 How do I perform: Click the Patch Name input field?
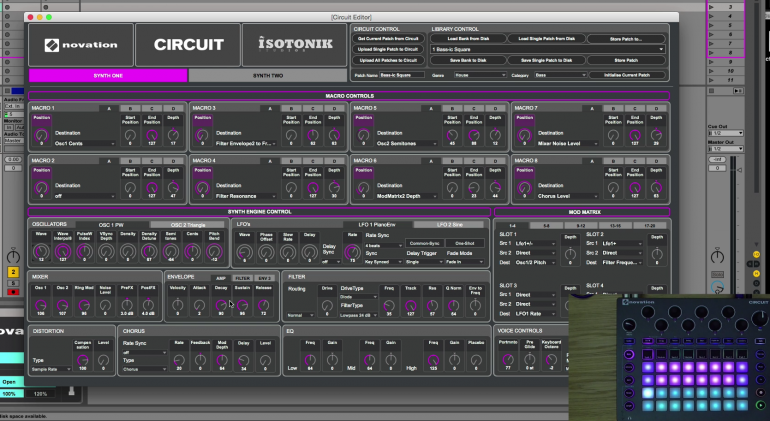[x=401, y=75]
